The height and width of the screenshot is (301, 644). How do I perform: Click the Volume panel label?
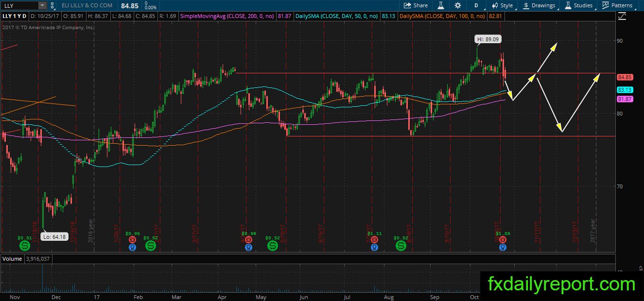[x=12, y=259]
